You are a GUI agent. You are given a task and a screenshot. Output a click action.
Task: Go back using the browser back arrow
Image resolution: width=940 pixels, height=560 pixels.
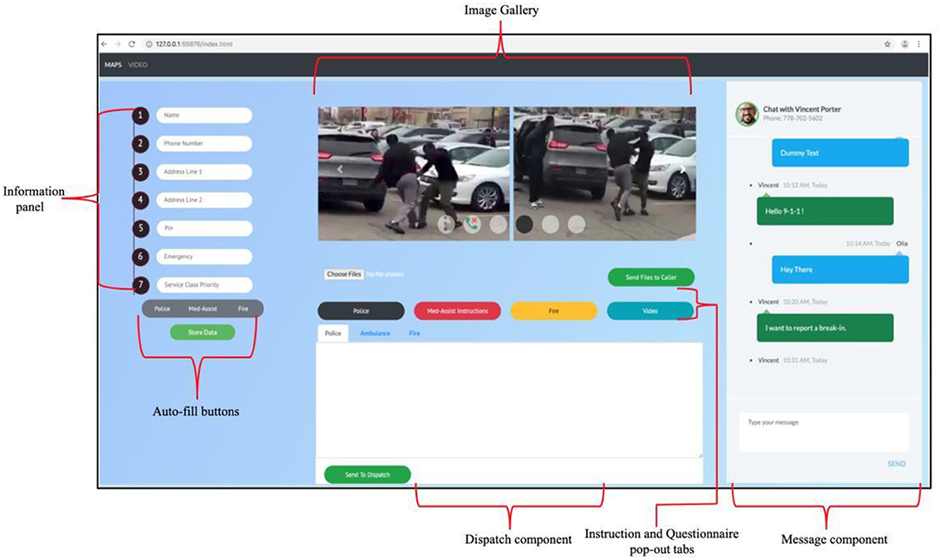[104, 43]
